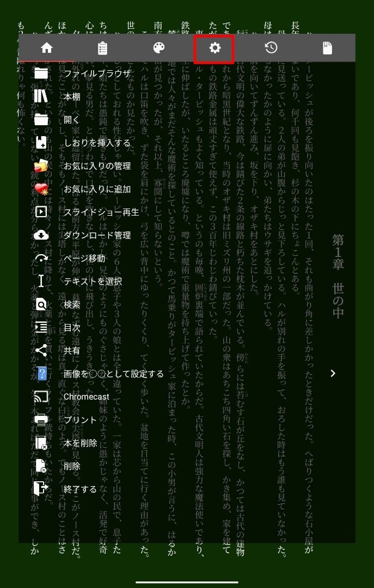Tap the Android navigation gesture bar
Viewport: 374px width, 588px height.
point(187,583)
